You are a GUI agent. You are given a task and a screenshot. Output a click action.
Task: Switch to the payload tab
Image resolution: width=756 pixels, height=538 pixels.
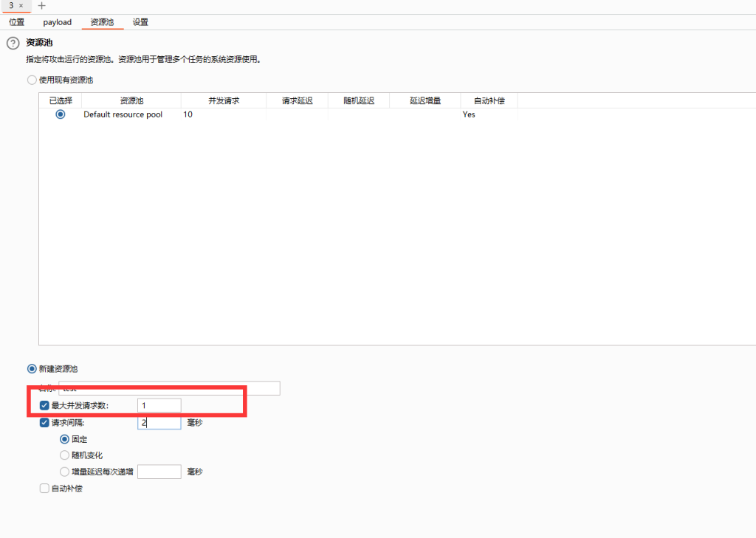pos(57,22)
